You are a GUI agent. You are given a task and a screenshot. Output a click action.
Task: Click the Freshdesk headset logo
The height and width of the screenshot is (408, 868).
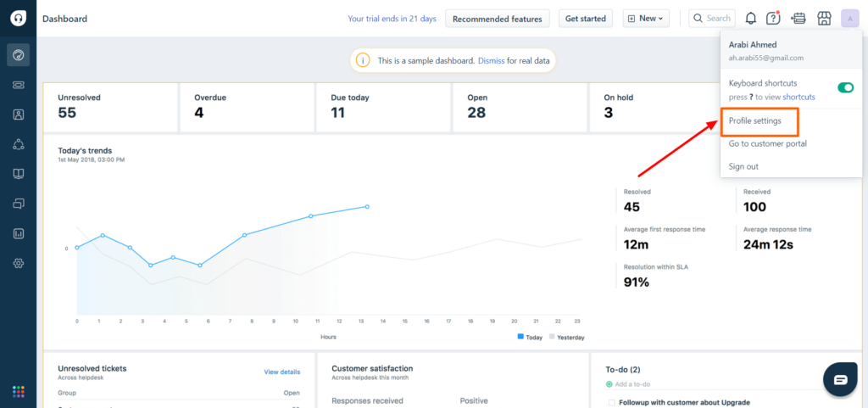[19, 19]
